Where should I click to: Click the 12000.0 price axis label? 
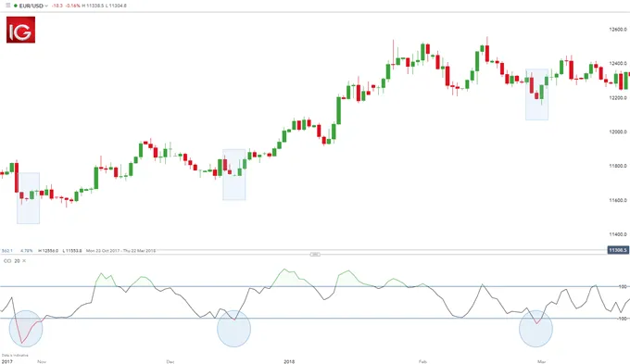(618, 132)
